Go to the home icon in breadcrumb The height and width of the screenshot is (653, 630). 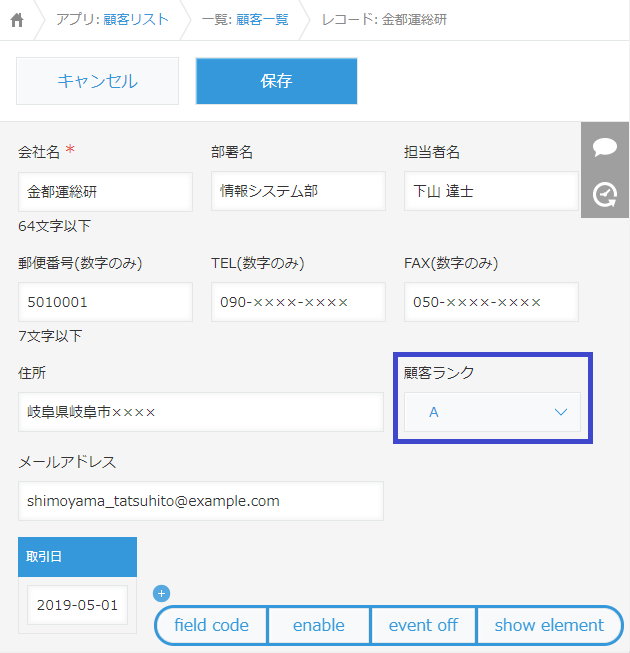tap(17, 20)
